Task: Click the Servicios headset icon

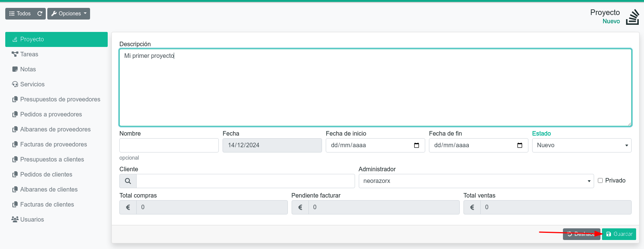Action: 15,84
